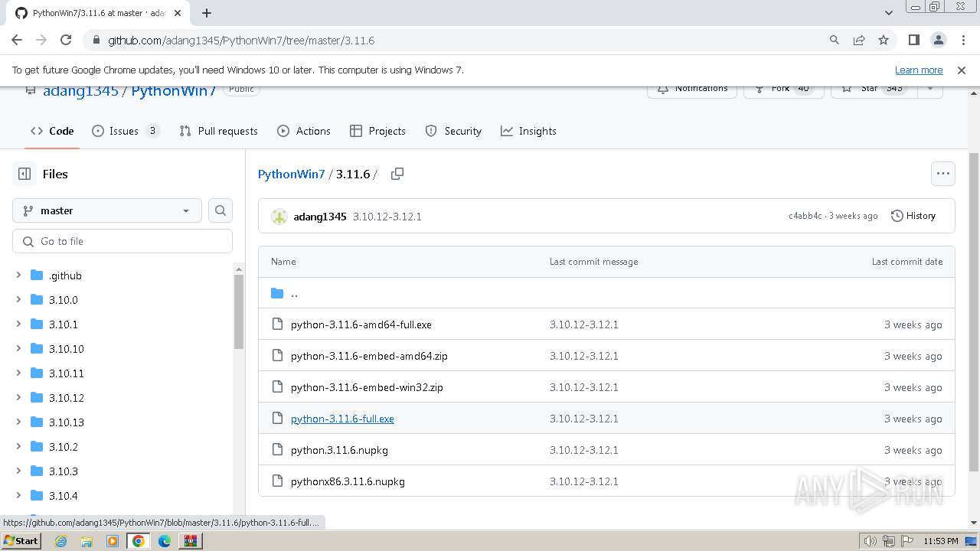This screenshot has width=980, height=551.
Task: Open commit History
Action: click(x=913, y=216)
